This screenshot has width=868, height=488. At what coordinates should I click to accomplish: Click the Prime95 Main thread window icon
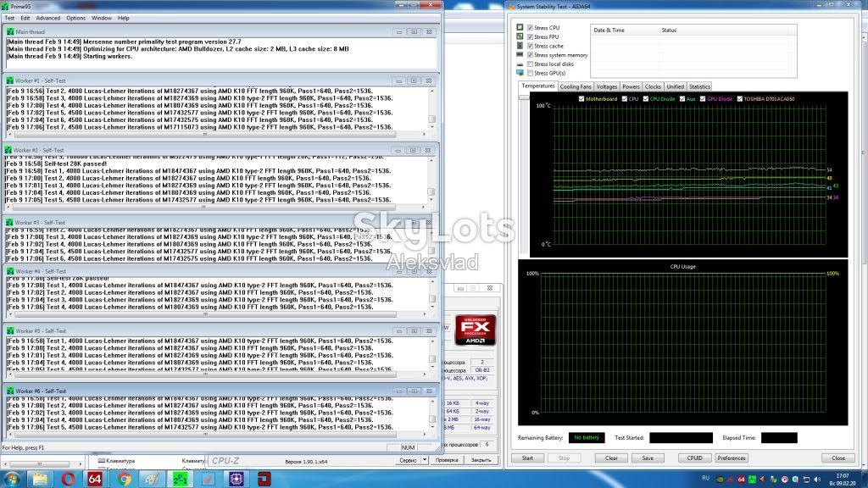pos(10,32)
